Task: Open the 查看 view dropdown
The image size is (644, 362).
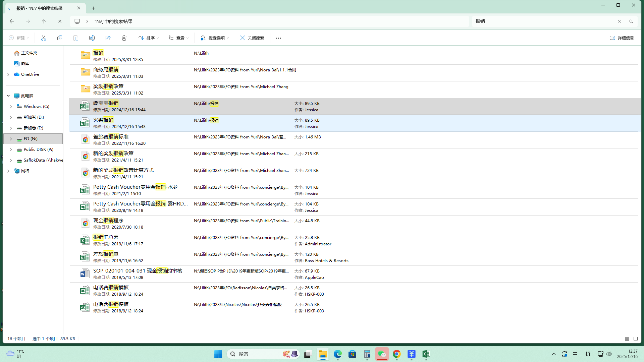Action: click(x=178, y=38)
